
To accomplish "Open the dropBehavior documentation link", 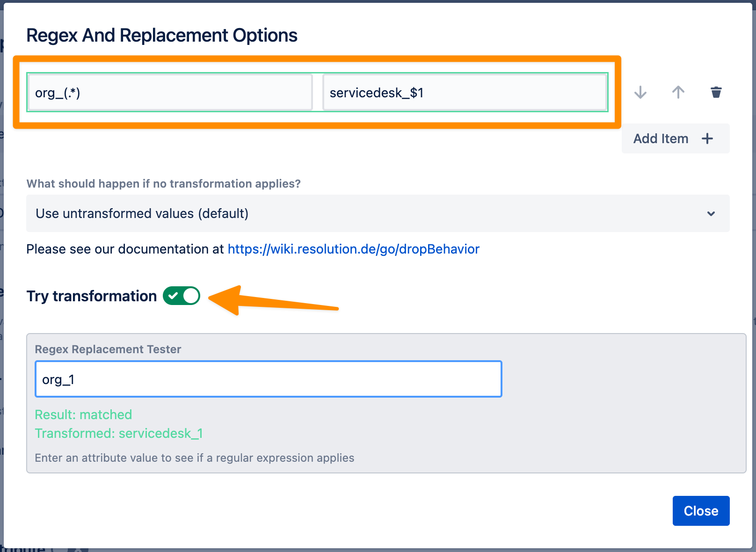I will 354,249.
